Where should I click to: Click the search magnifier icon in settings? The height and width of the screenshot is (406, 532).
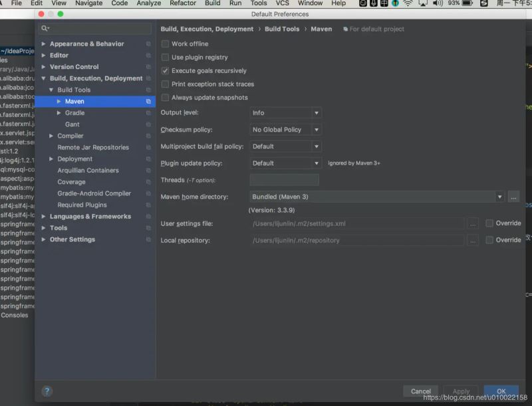tap(45, 29)
